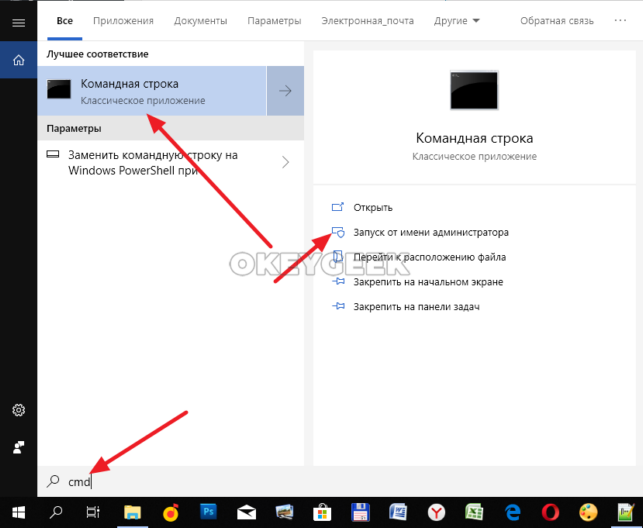Open Заменить командную строку на PowerShell setting
The height and width of the screenshot is (528, 643).
click(171, 162)
